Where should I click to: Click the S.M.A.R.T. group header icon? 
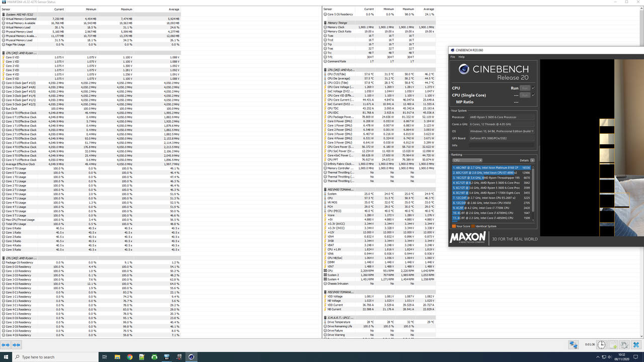pyautogui.click(x=326, y=318)
